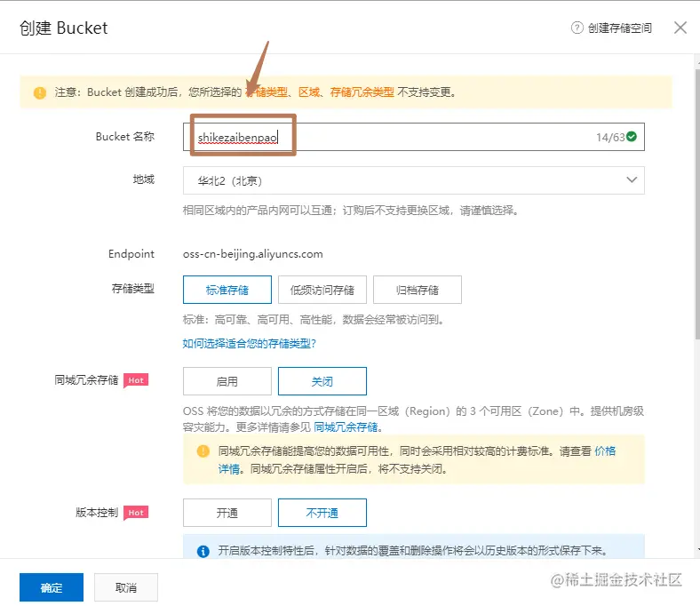Click the orange warning icon in redundancy notice
Image resolution: width=700 pixels, height=606 pixels.
click(x=203, y=451)
